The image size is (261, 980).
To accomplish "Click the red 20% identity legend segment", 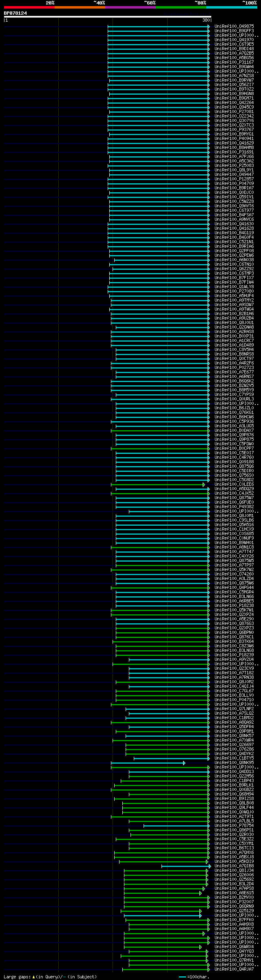I will [29, 7].
